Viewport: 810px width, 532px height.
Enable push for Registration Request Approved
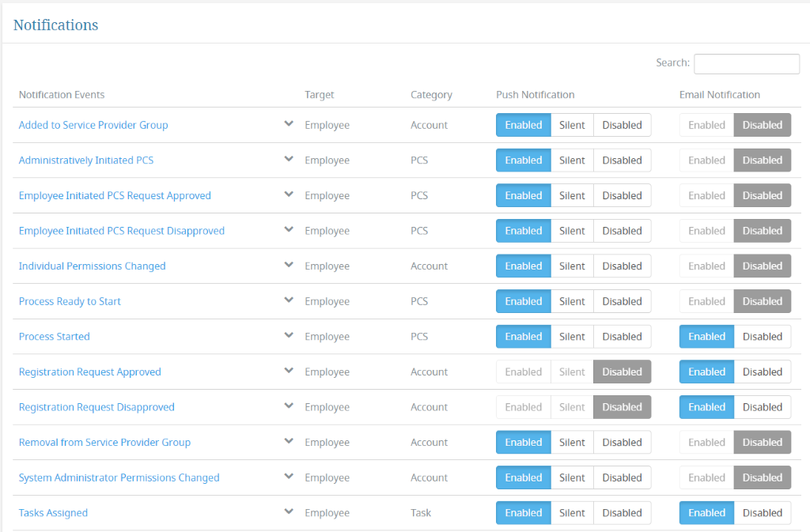(524, 372)
